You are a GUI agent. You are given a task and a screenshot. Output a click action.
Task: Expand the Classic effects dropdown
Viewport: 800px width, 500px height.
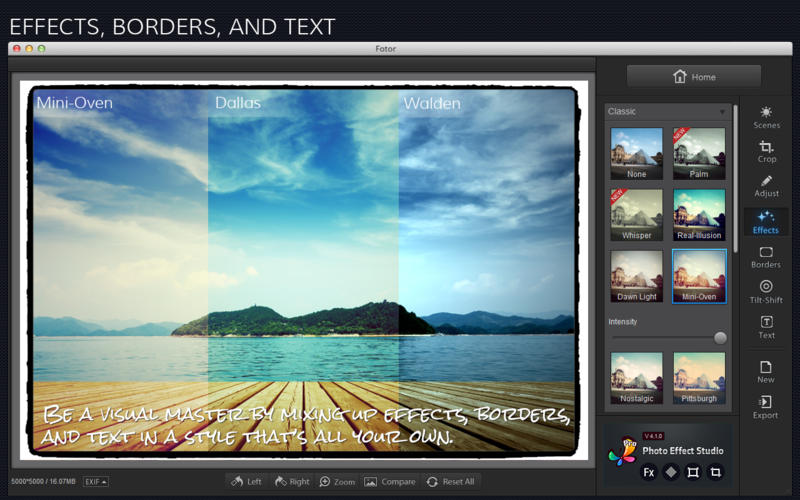[x=667, y=111]
